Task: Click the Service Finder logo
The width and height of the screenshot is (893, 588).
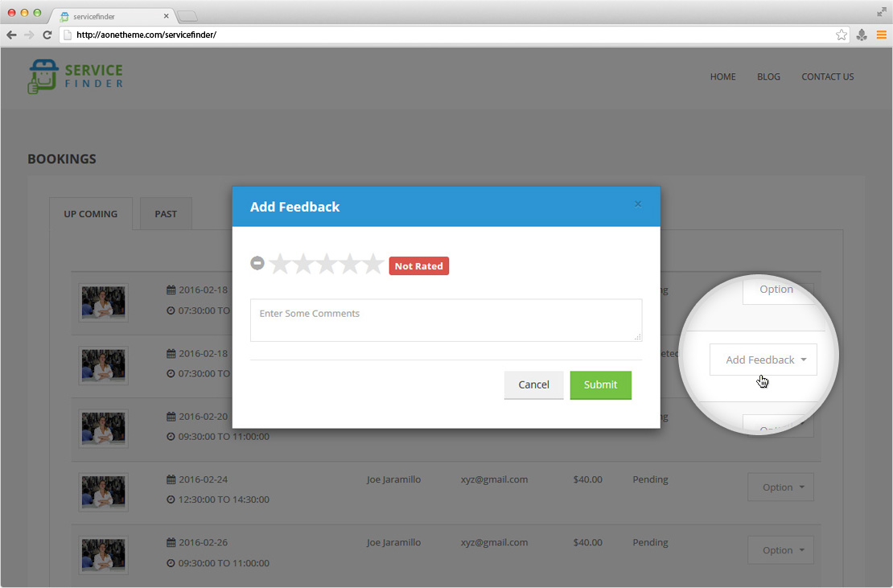Action: (x=76, y=77)
